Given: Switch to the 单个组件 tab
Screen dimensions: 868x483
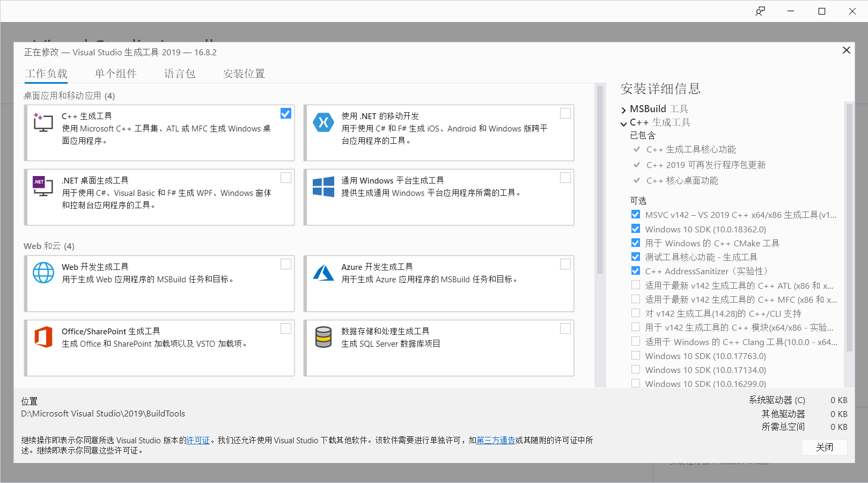Looking at the screenshot, I should 116,74.
